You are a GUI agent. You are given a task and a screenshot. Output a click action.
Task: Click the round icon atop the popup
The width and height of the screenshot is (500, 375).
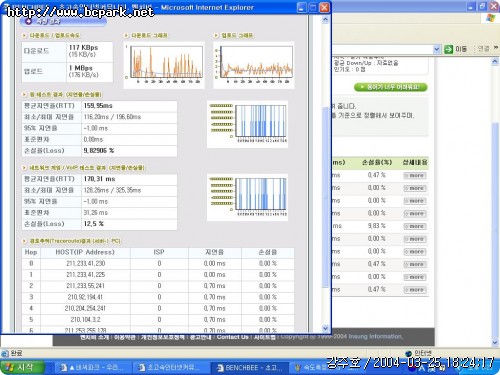point(28,21)
